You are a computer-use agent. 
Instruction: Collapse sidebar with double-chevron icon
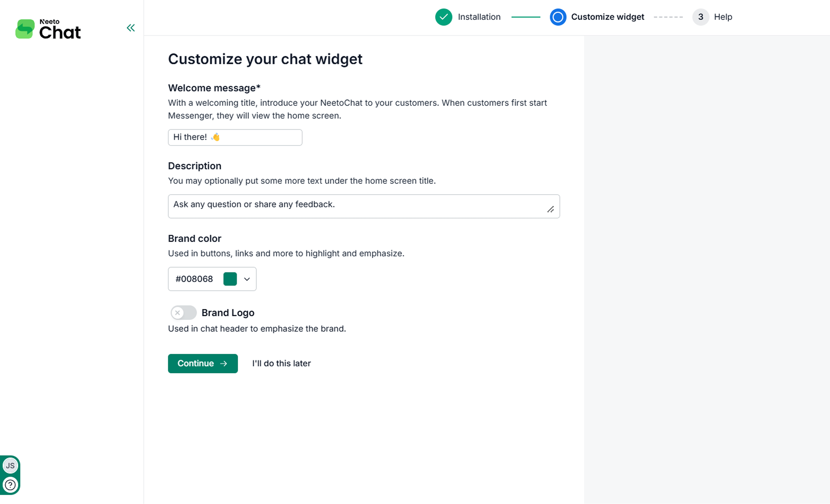pos(131,28)
